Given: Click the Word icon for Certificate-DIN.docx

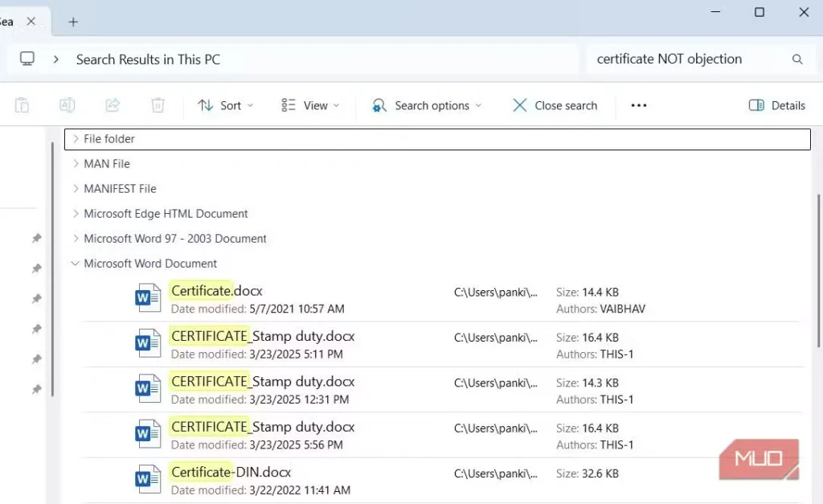Looking at the screenshot, I should (148, 479).
